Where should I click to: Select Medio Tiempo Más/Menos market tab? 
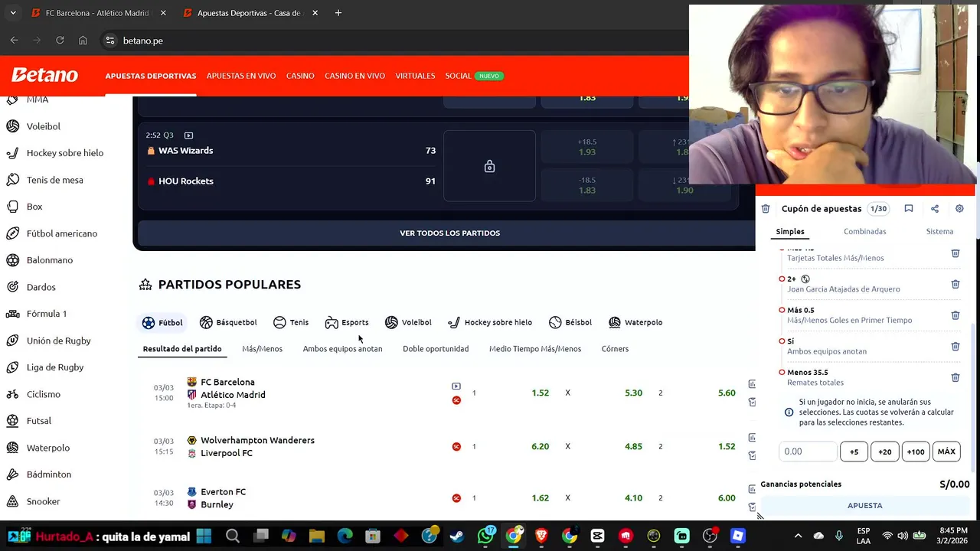coord(535,349)
